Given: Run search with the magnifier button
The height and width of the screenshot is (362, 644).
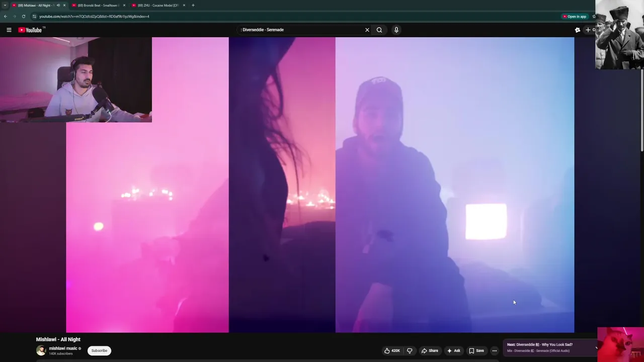Looking at the screenshot, I should pyautogui.click(x=379, y=30).
